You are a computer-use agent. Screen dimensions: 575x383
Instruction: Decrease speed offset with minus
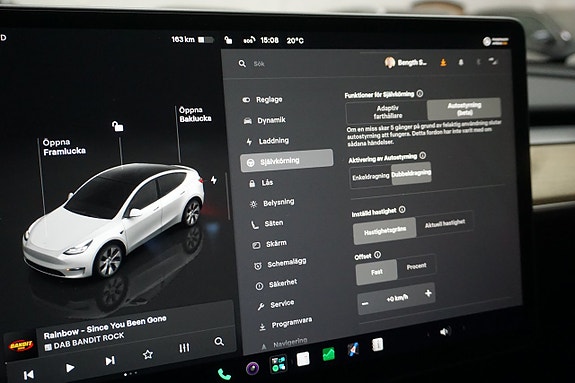point(365,304)
